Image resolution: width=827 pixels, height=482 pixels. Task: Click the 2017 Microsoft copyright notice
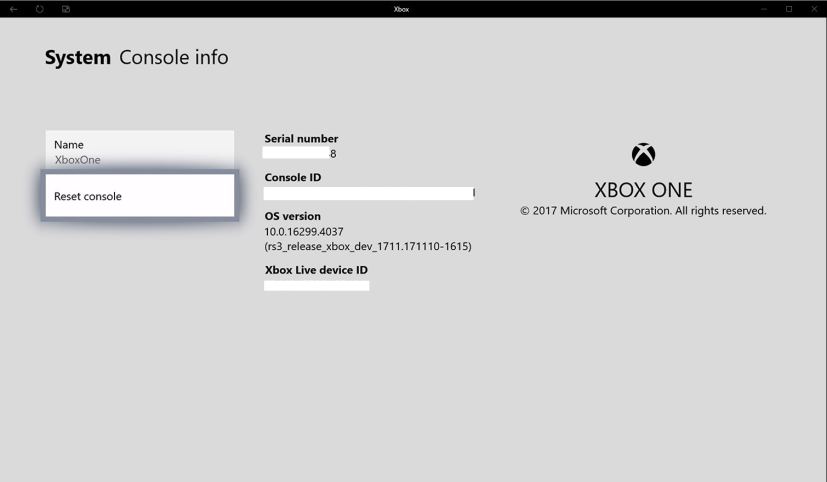[x=643, y=211]
